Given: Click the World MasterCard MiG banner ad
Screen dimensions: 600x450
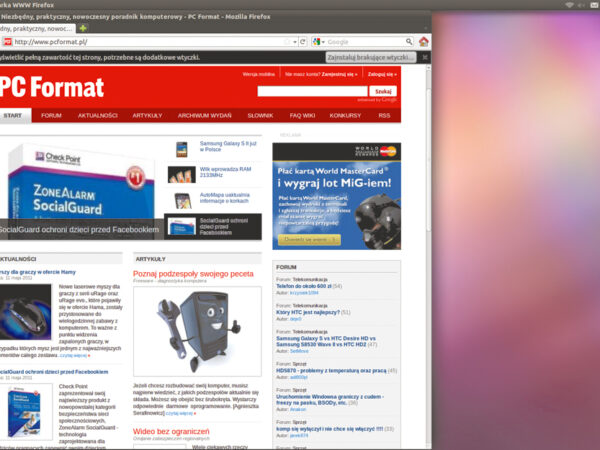Looking at the screenshot, I should click(336, 196).
